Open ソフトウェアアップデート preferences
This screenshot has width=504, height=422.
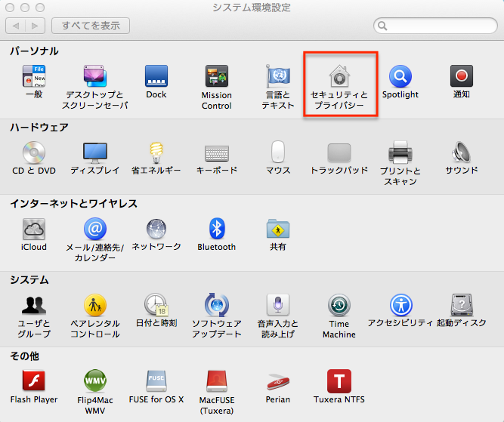(217, 304)
